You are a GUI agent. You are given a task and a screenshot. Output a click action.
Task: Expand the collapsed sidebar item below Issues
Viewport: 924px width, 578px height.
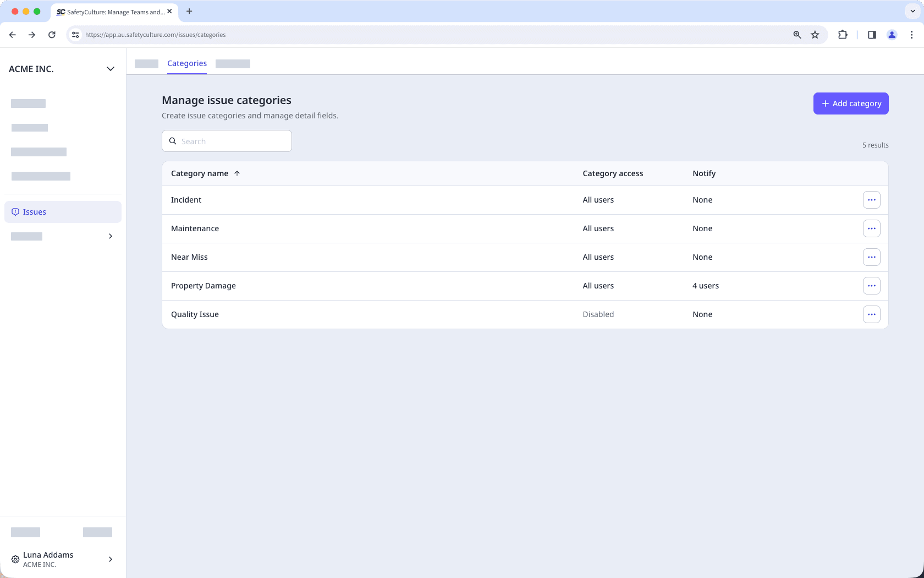tap(110, 236)
